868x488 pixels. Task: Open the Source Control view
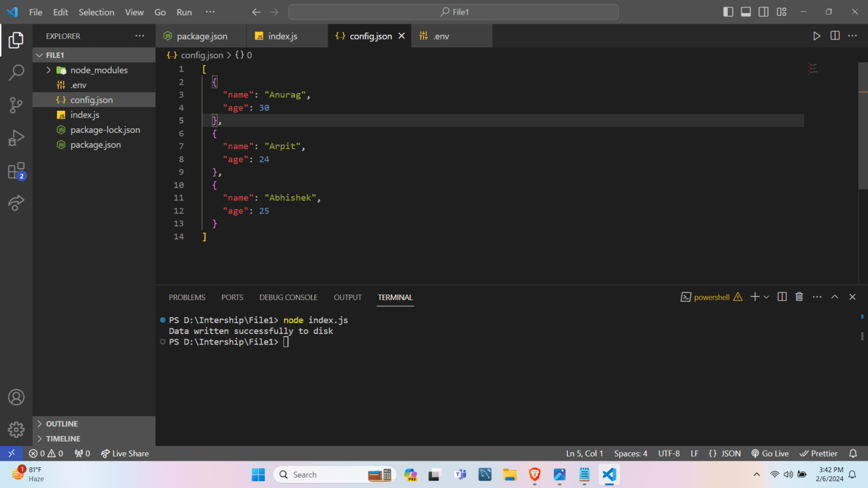coord(17,105)
